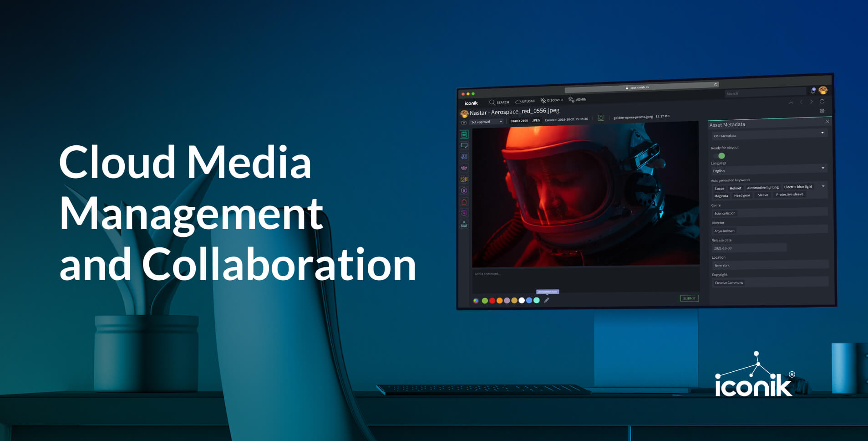Open the XMP Metadata dropdown

(x=822, y=133)
